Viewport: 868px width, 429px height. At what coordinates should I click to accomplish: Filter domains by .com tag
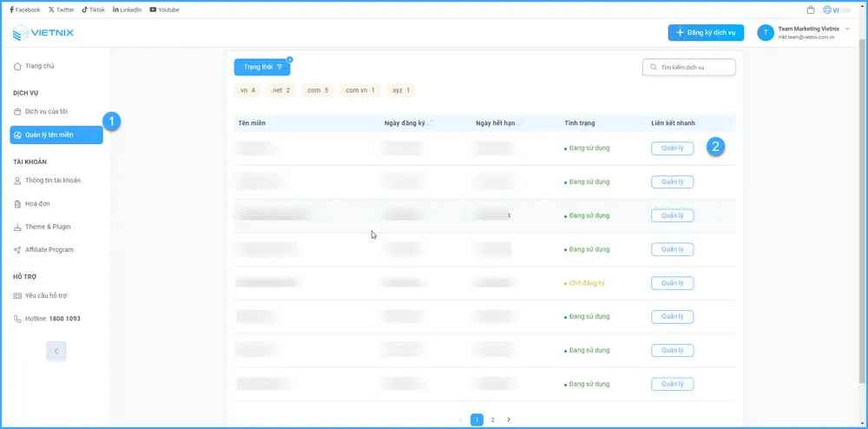pyautogui.click(x=317, y=90)
